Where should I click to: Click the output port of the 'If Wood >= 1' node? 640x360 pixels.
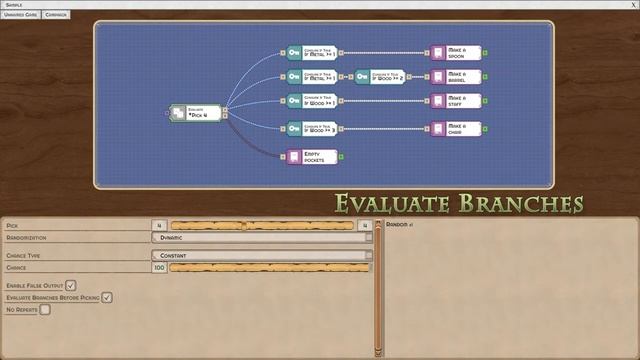pyautogui.click(x=341, y=100)
